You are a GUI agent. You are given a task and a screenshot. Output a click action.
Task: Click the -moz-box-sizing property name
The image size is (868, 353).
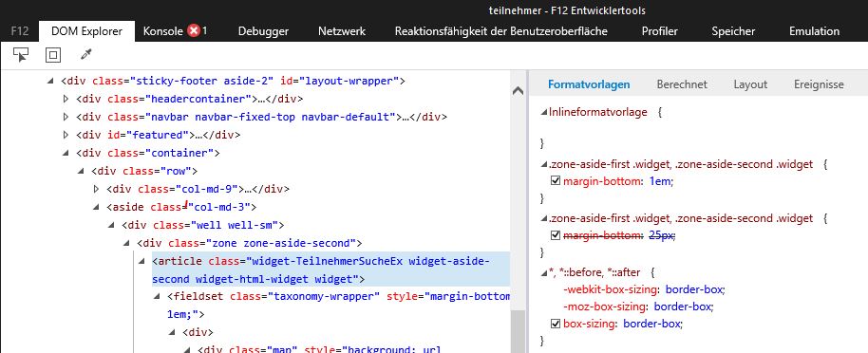click(605, 306)
